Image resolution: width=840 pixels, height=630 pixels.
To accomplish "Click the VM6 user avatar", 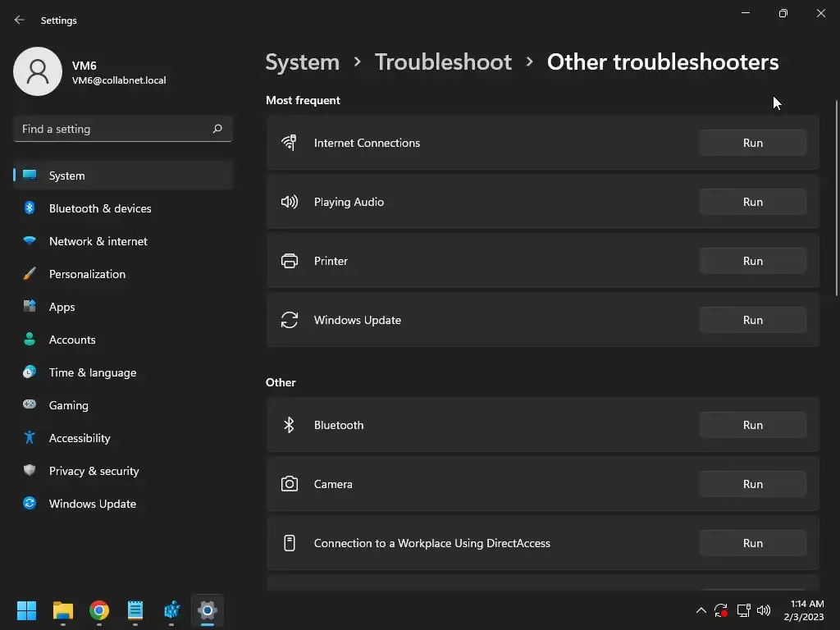I will 38,71.
